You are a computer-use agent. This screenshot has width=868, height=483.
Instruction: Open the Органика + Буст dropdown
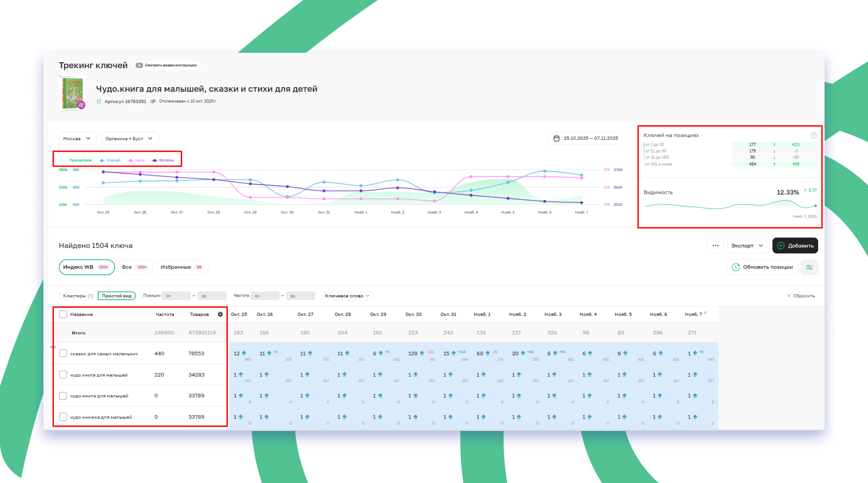(x=129, y=138)
